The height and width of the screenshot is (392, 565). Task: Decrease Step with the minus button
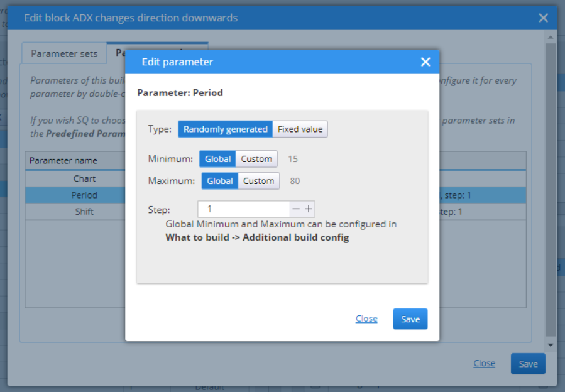[x=296, y=209]
